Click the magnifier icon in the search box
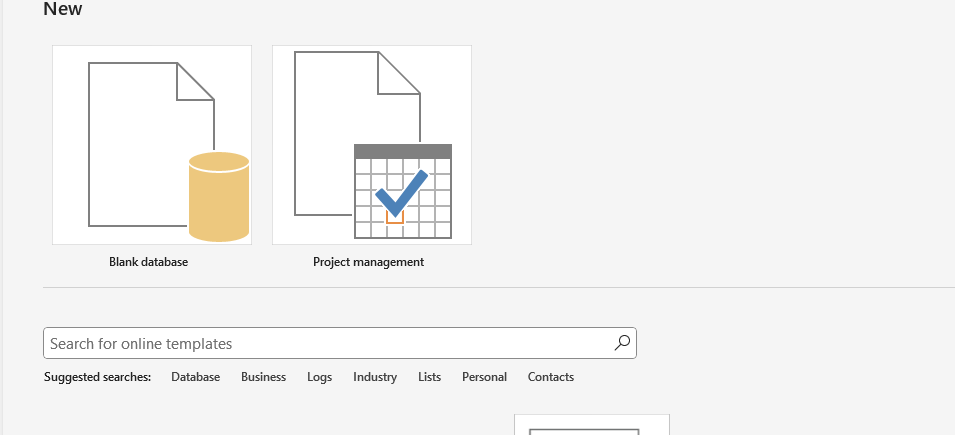The height and width of the screenshot is (435, 955). 622,343
